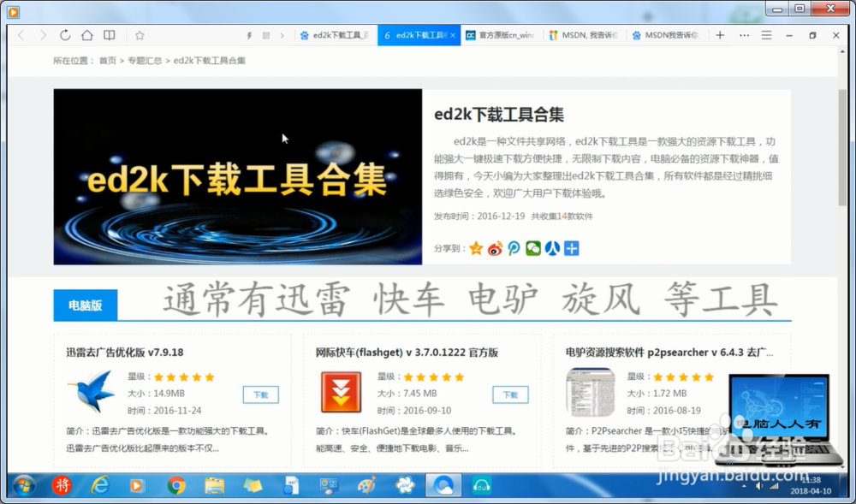
Task: Share to Tencent Weibo icon
Action: click(x=514, y=248)
